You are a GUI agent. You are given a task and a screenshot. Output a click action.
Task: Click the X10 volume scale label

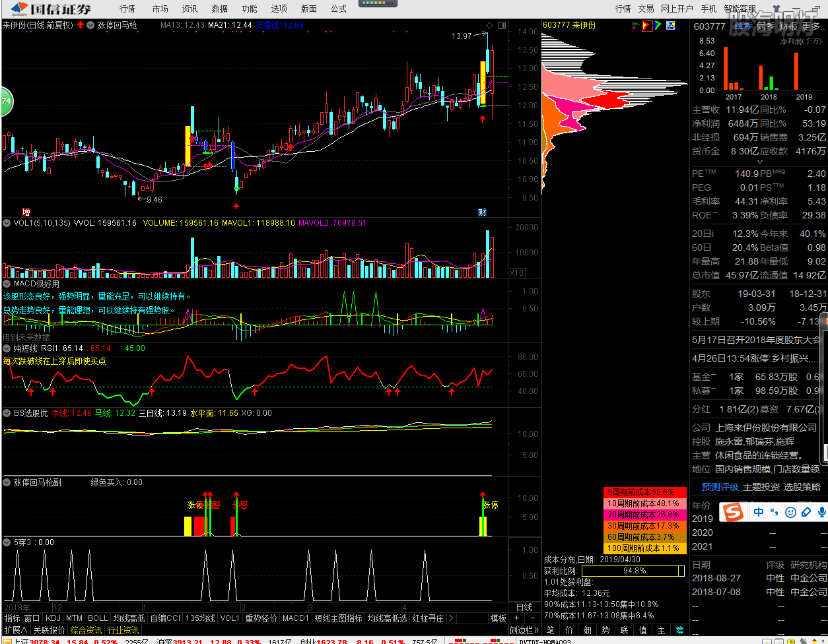point(518,273)
